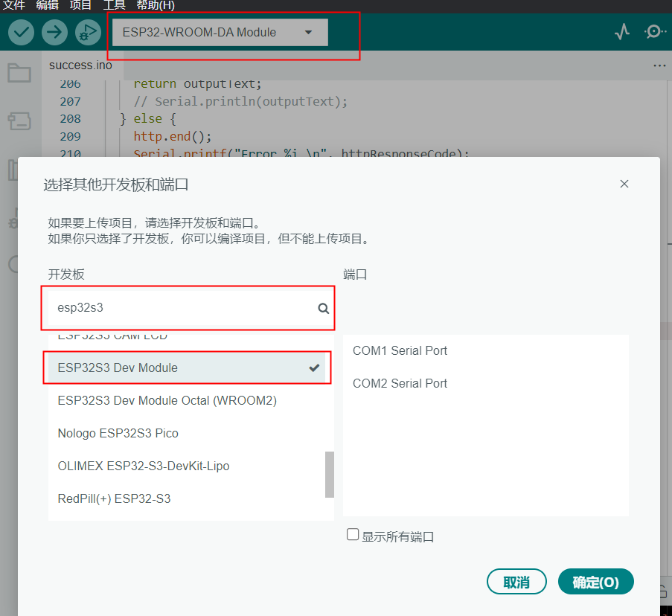The width and height of the screenshot is (672, 616).
Task: Click the http.end(); code line
Action: coord(173,136)
